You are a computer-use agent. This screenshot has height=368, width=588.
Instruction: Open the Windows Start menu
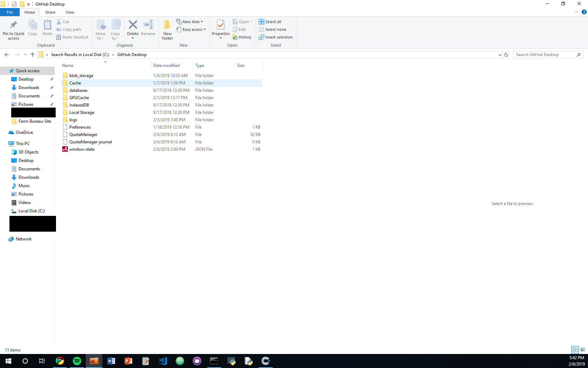coord(8,361)
